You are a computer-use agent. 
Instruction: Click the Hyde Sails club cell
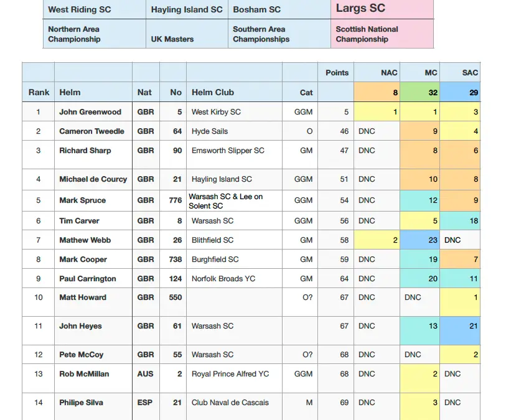click(x=234, y=131)
